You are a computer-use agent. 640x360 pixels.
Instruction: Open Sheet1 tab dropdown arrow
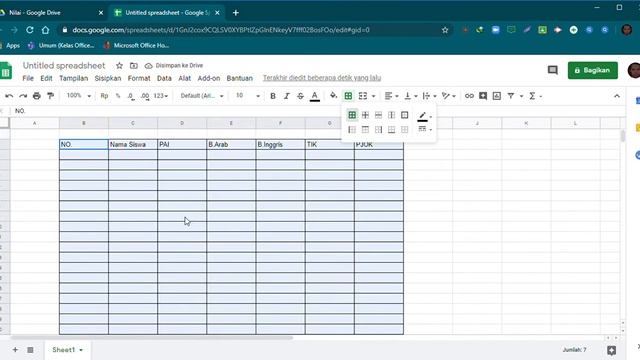point(81,350)
